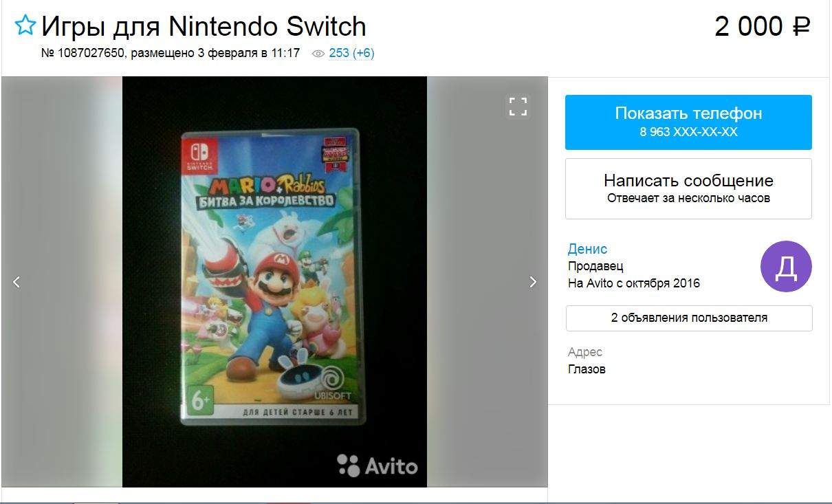This screenshot has height=504, width=832.
Task: Add listing to favorites with star icon
Action: 25,25
